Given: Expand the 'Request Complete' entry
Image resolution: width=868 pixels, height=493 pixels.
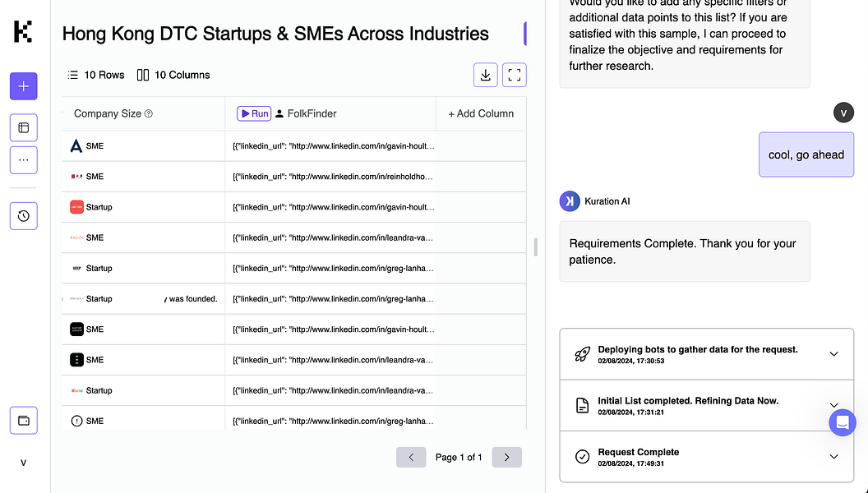Looking at the screenshot, I should [833, 457].
